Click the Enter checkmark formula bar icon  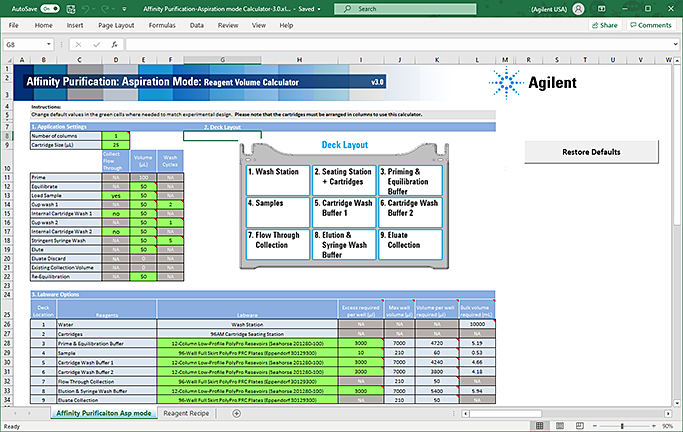click(x=96, y=44)
